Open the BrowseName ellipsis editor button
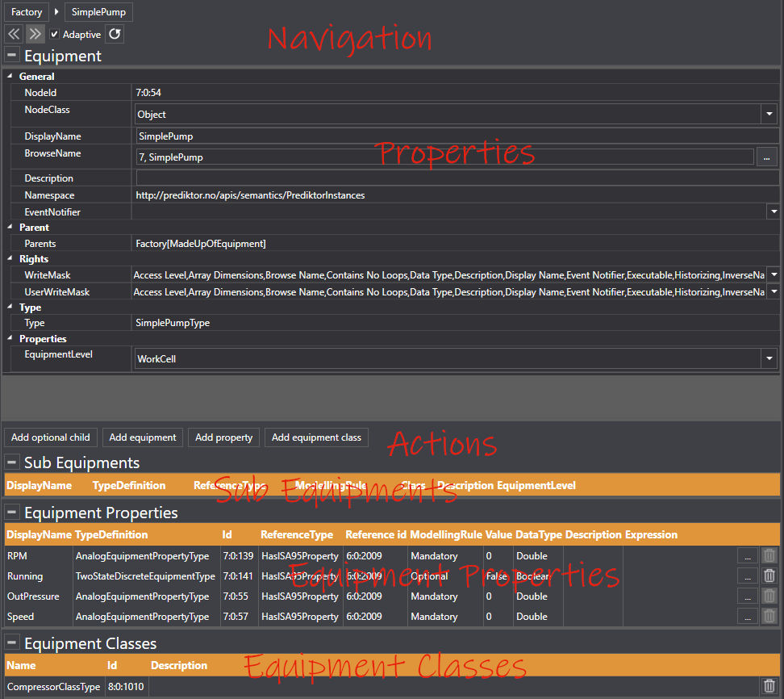 coord(767,157)
